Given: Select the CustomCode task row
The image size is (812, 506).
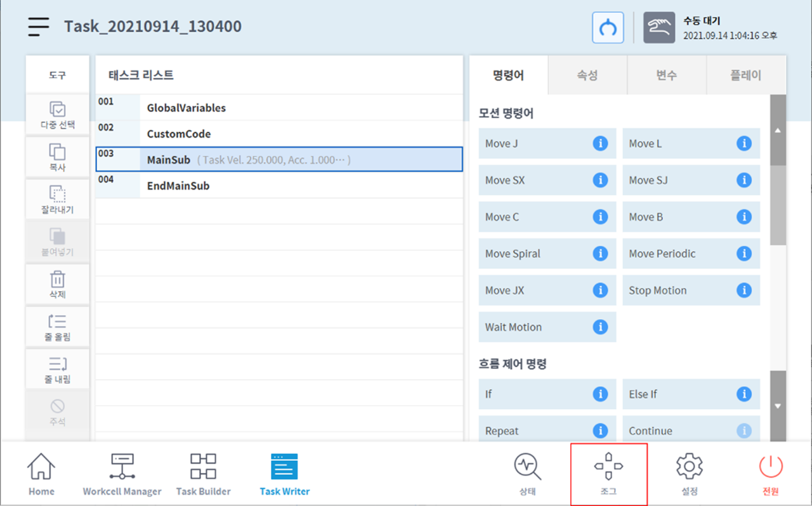Looking at the screenshot, I should [279, 134].
